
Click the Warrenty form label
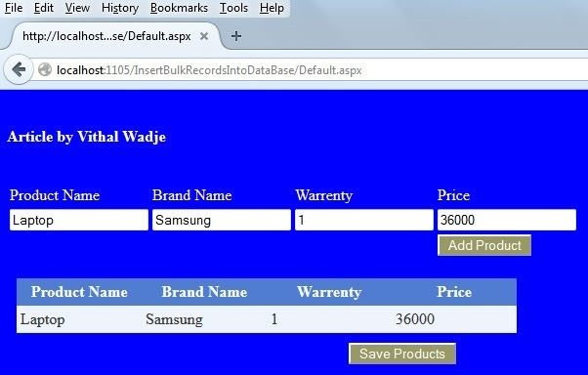[x=324, y=195]
